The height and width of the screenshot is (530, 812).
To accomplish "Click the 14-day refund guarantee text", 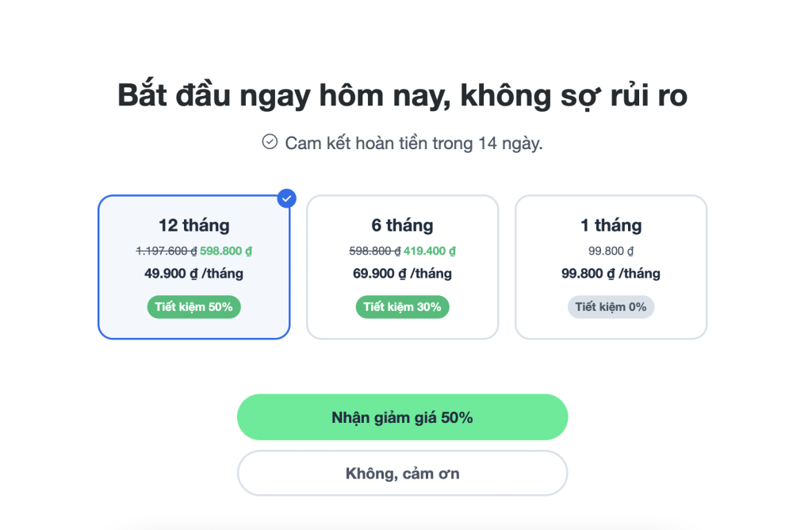I will click(x=413, y=144).
